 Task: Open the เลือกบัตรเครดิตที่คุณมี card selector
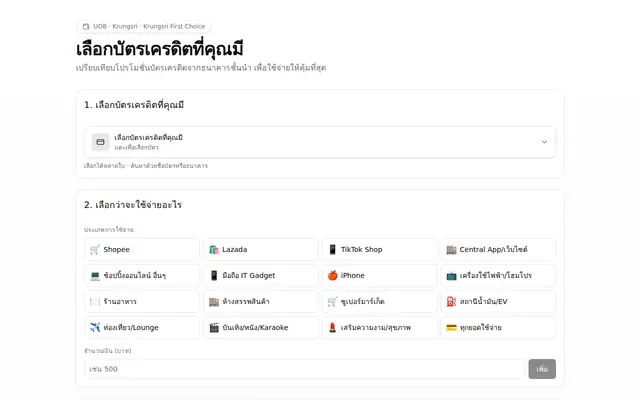click(320, 142)
